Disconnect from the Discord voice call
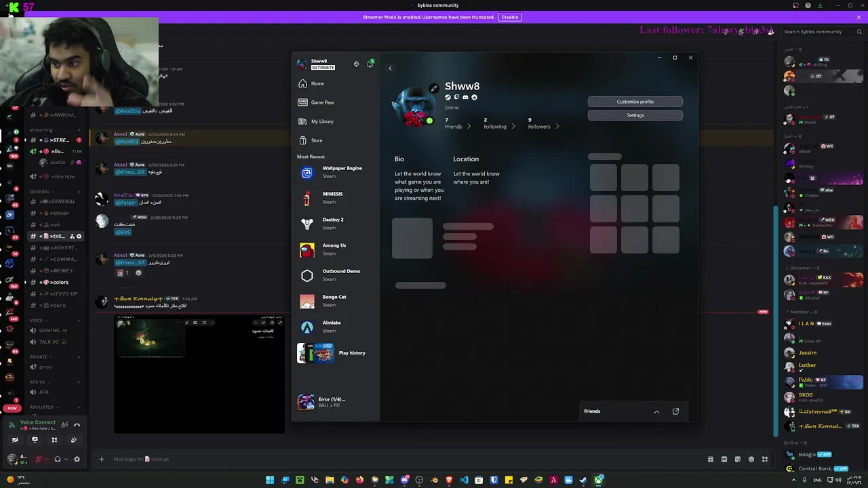This screenshot has width=868, height=488. 77,425
